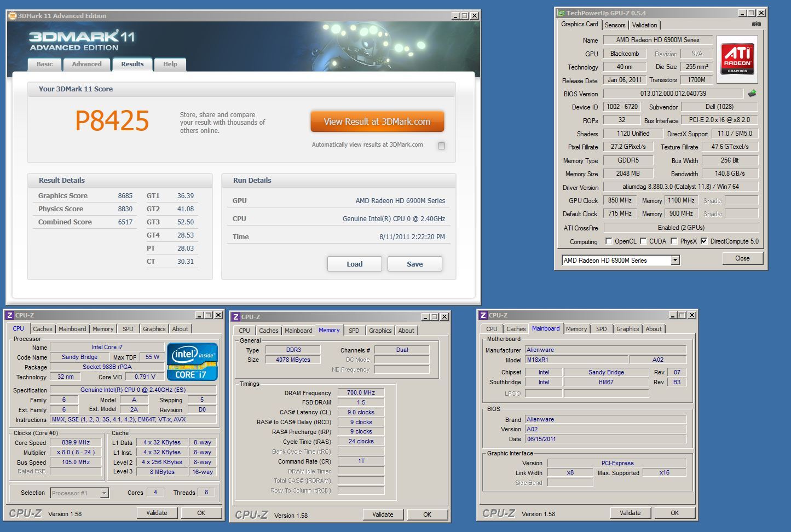
Task: Click the Multiplier value x 8.0 (8 - 24)
Action: [x=76, y=452]
